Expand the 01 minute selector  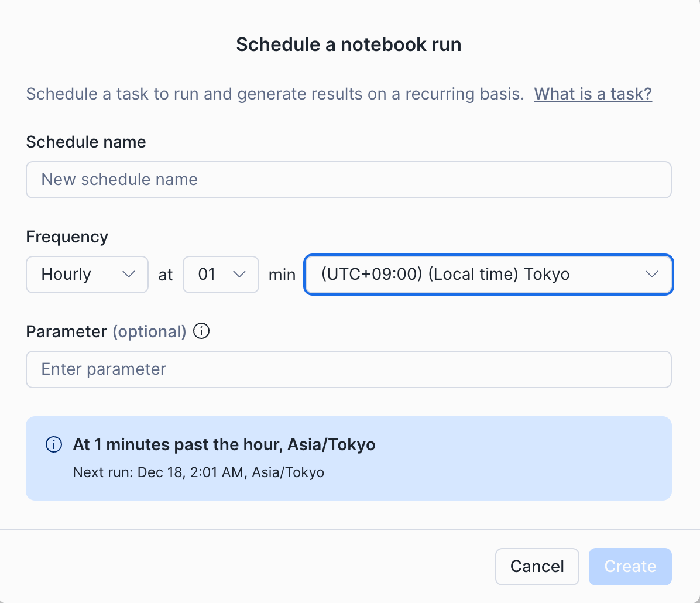[220, 275]
